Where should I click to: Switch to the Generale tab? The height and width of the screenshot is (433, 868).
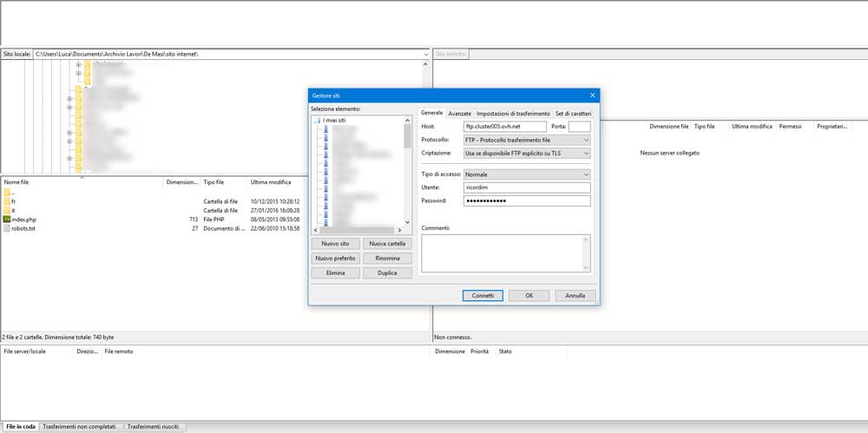[431, 113]
